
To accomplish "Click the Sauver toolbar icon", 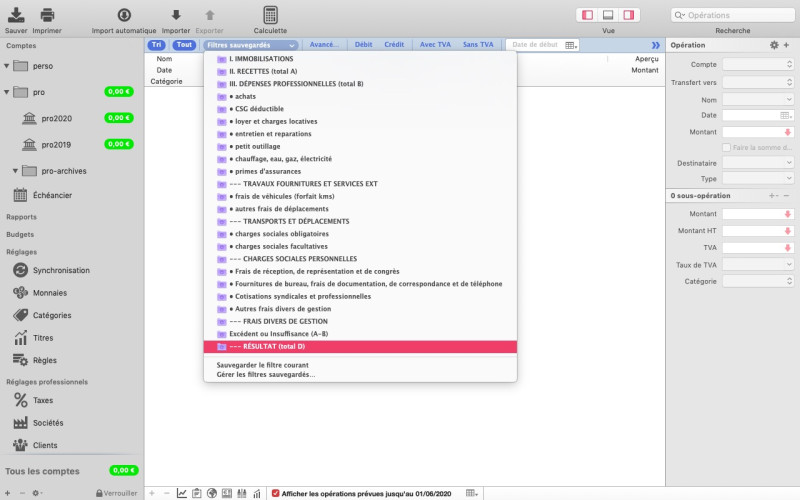I will point(16,15).
